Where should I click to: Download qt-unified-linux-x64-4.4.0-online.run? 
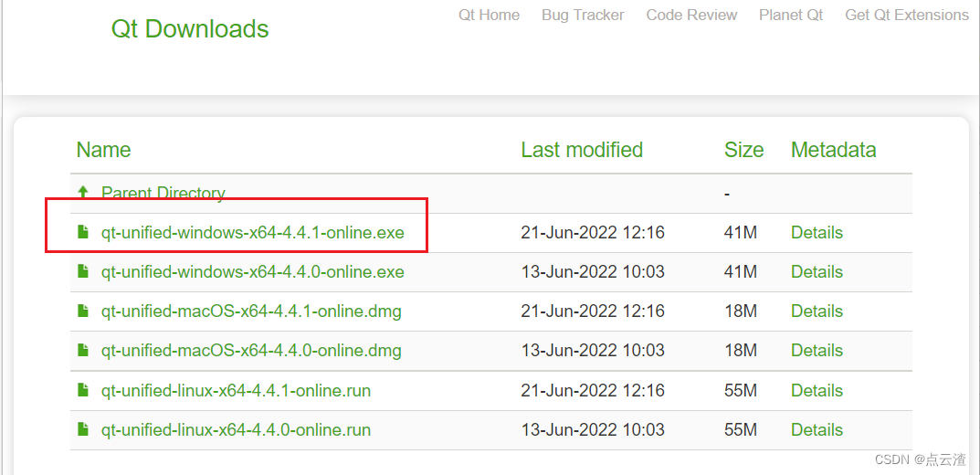[x=236, y=430]
